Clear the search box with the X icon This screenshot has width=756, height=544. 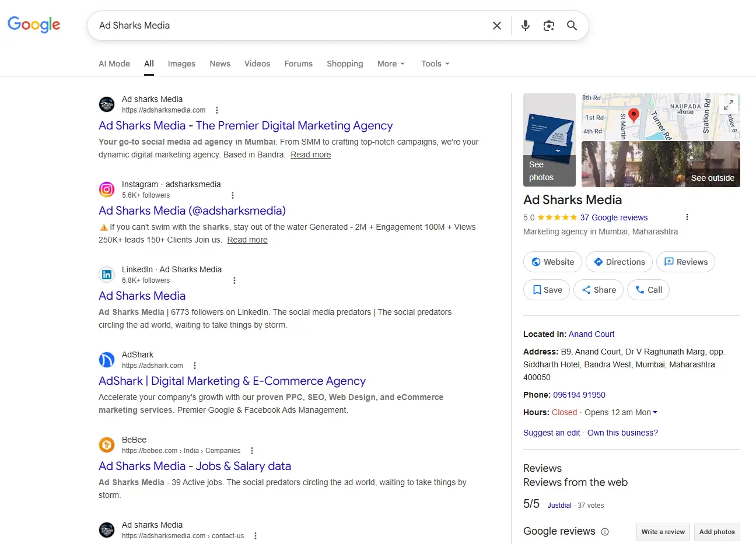(496, 26)
